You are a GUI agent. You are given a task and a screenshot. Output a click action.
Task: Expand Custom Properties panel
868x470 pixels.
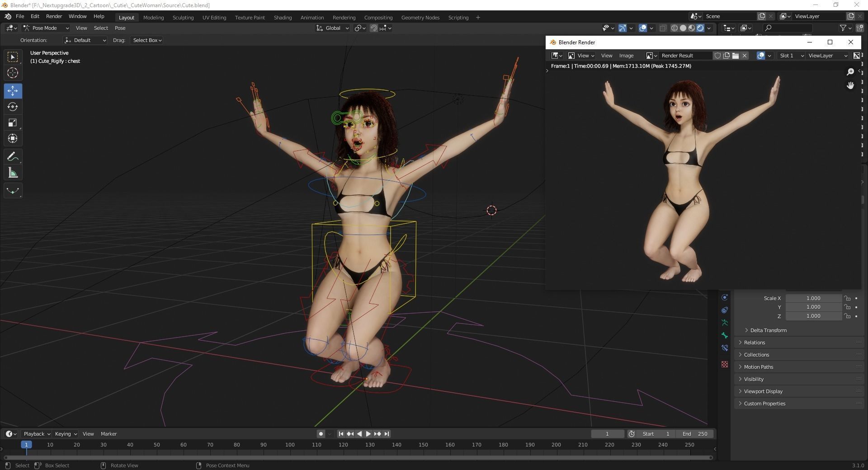tap(799, 404)
